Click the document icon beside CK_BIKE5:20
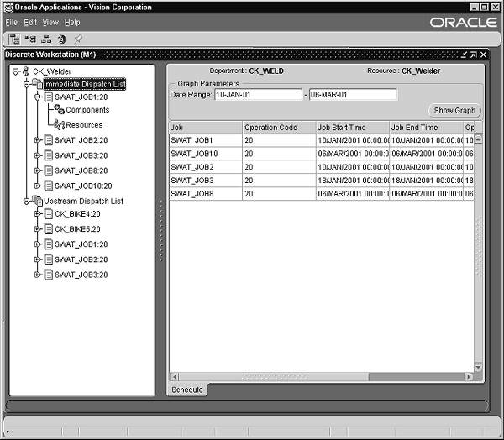 (49, 229)
